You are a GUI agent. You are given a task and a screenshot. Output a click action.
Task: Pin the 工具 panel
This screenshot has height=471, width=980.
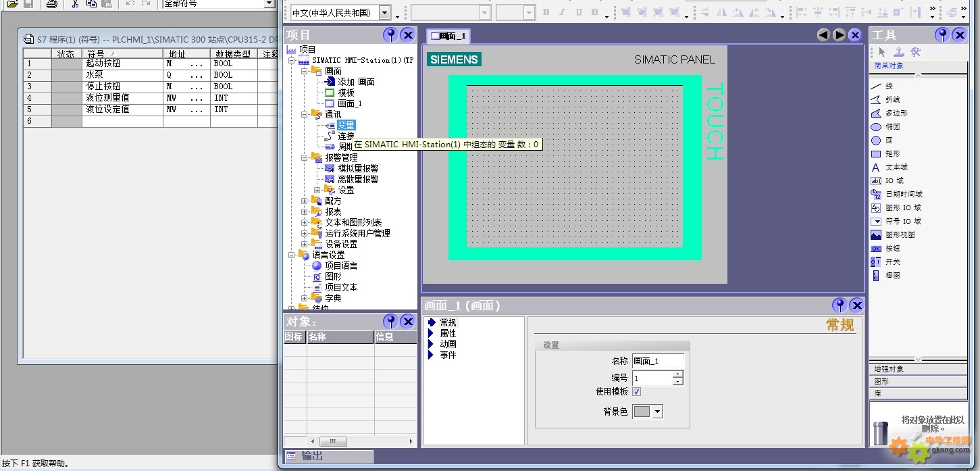tap(942, 35)
